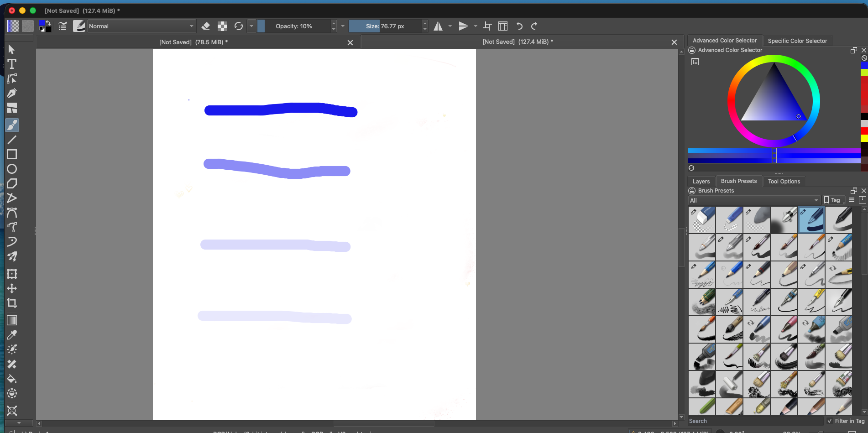The width and height of the screenshot is (868, 433).
Task: Expand dropdown arrow before the Opacity slider
Action: (x=251, y=26)
